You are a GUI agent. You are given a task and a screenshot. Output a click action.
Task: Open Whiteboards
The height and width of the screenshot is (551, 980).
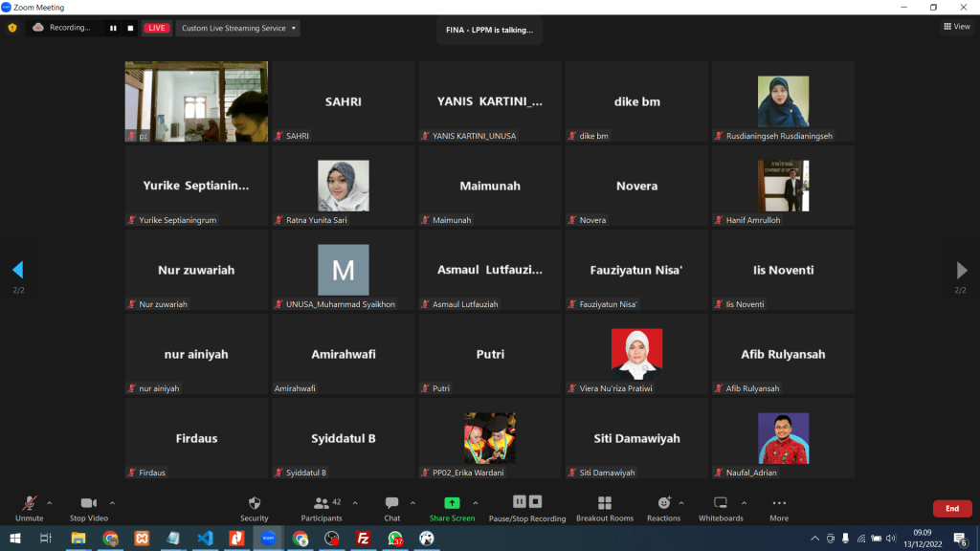pos(721,508)
